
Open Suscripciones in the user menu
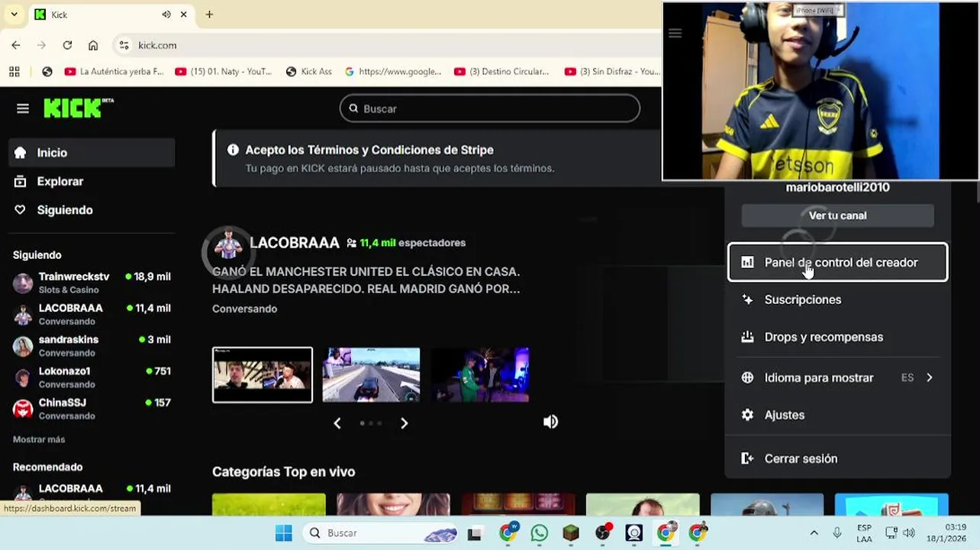(837, 299)
